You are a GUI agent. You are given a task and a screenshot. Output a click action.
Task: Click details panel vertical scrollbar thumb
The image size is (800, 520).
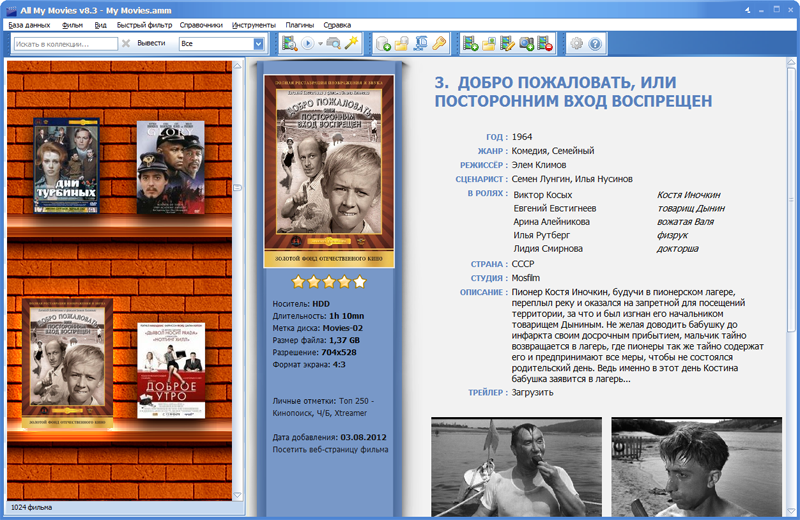(791, 199)
